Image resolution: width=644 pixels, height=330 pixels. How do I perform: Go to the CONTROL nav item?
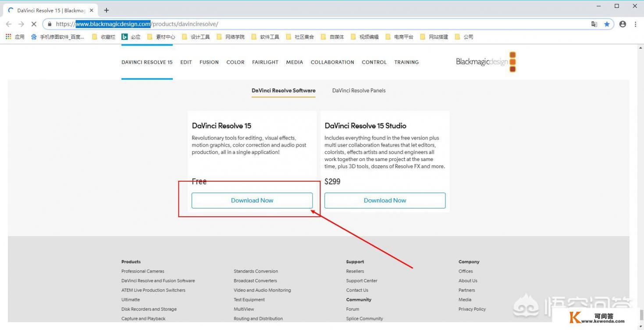(374, 62)
